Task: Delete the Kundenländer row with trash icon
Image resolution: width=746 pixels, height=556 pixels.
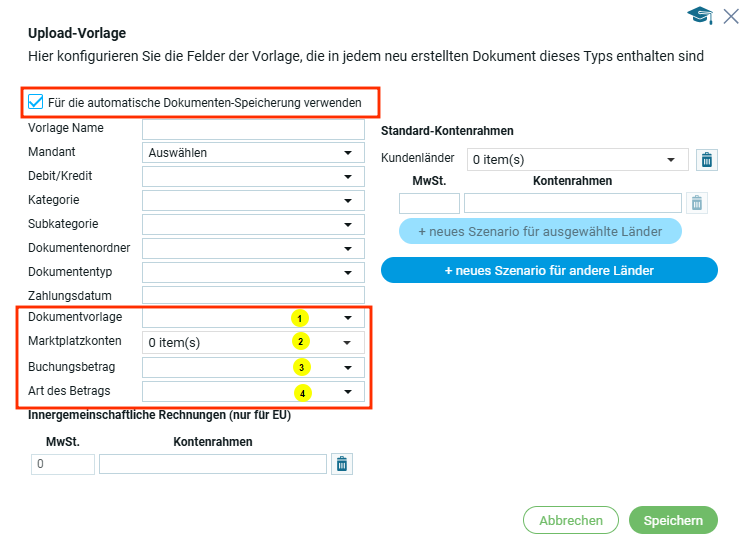Action: click(707, 159)
